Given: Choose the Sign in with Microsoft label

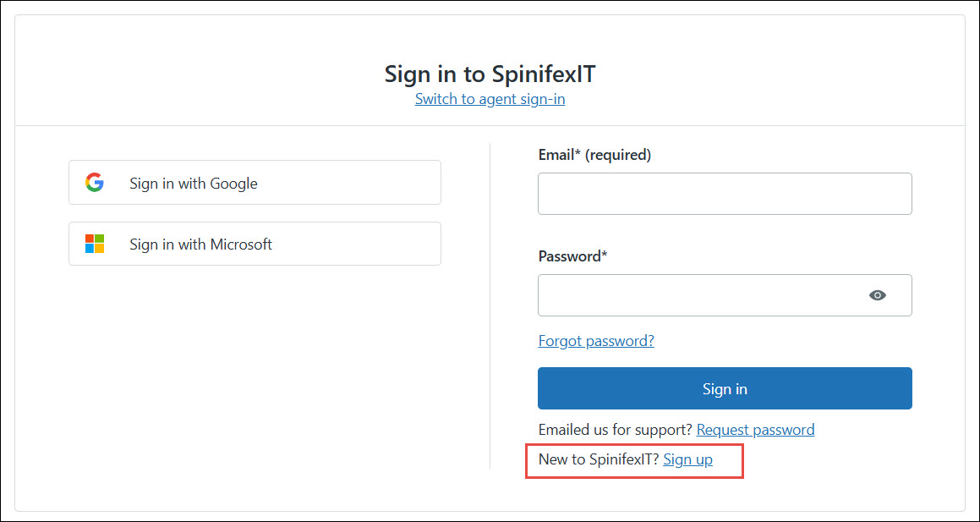Looking at the screenshot, I should [200, 245].
